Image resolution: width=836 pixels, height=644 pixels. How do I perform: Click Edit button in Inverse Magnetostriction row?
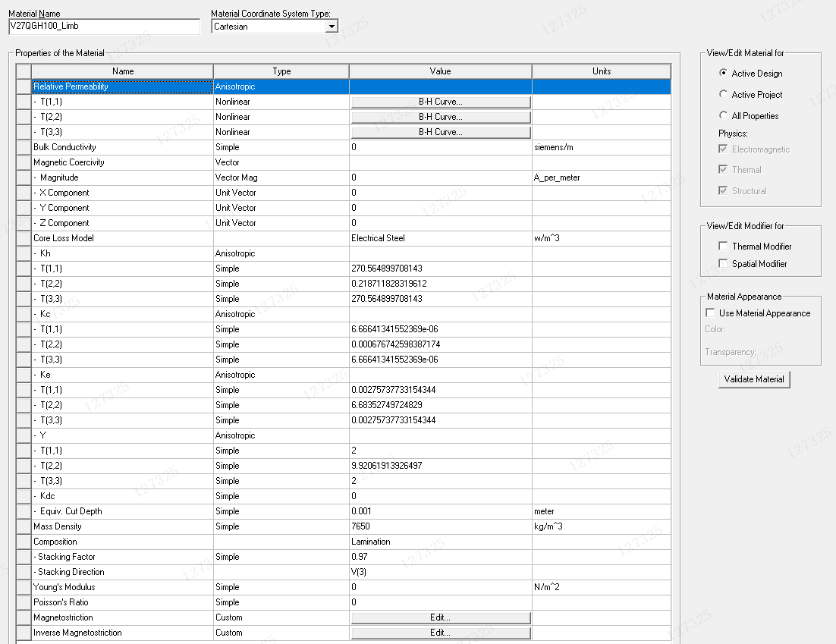pos(441,633)
